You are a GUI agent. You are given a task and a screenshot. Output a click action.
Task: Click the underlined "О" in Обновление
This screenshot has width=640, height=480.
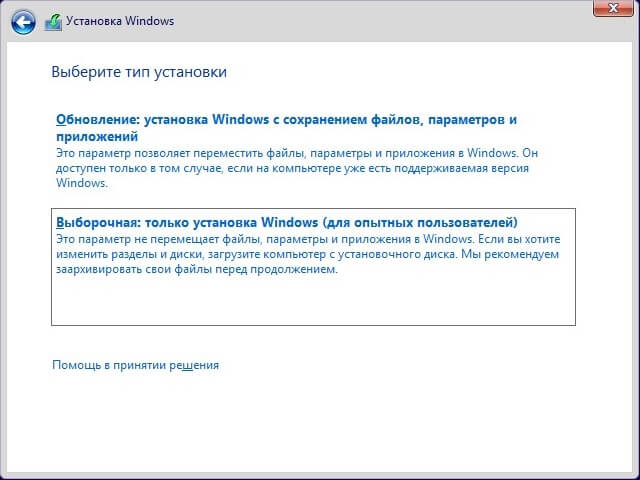point(61,120)
